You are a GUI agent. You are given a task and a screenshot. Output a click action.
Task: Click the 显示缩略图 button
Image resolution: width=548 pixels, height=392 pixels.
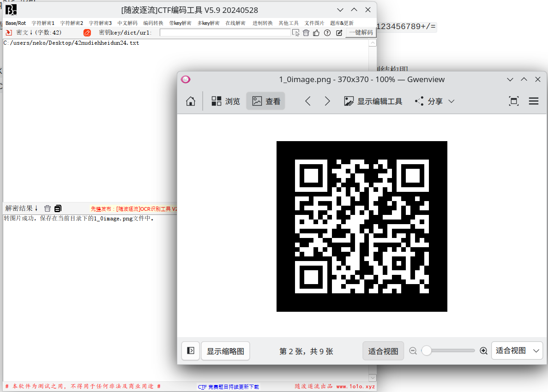point(225,351)
